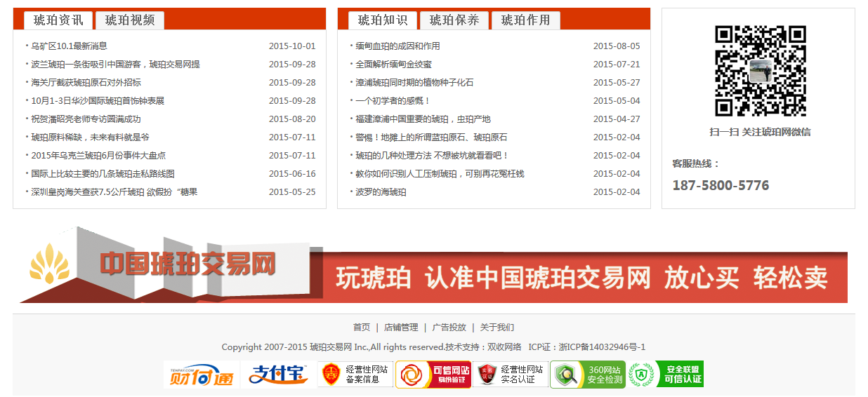Open article 2015年乌克兰琥珀6月份事件大盘点
The image size is (868, 397).
[98, 156]
